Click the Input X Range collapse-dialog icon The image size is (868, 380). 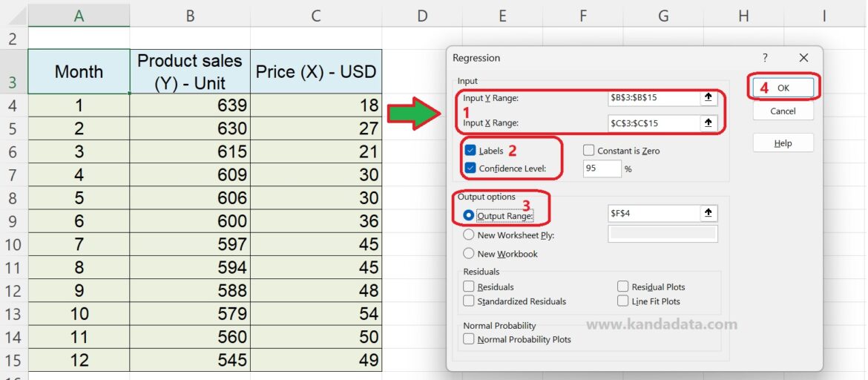click(708, 123)
